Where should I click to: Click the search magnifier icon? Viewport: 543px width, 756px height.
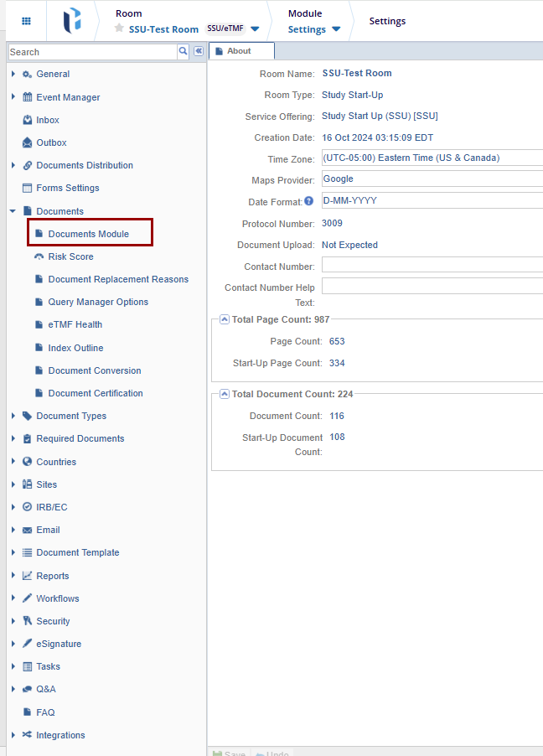click(x=184, y=51)
